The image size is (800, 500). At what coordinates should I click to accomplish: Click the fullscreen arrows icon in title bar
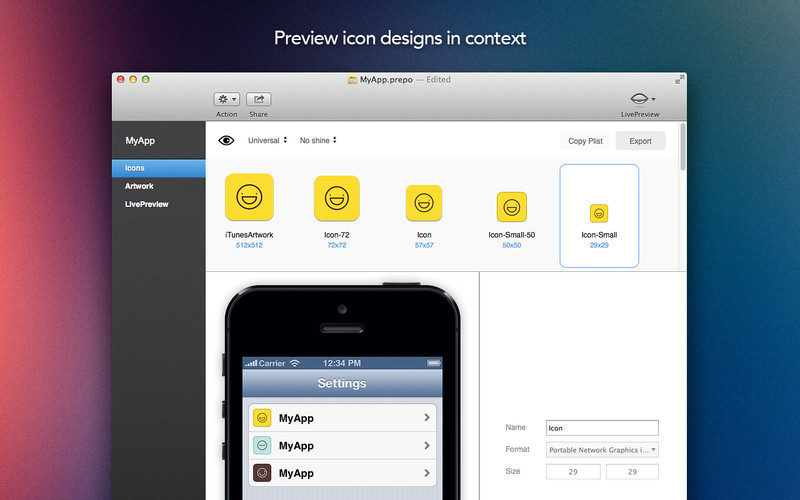pos(679,80)
